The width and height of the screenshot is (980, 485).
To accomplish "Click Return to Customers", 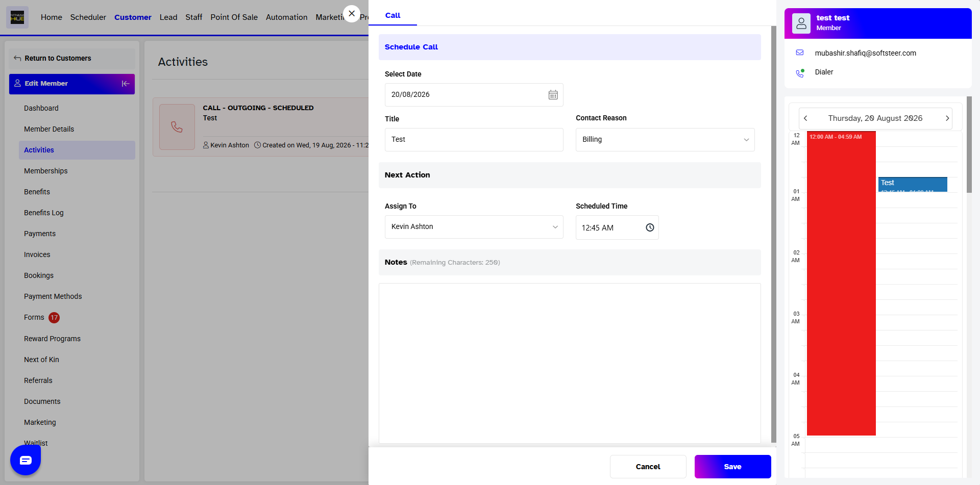I will pos(58,58).
